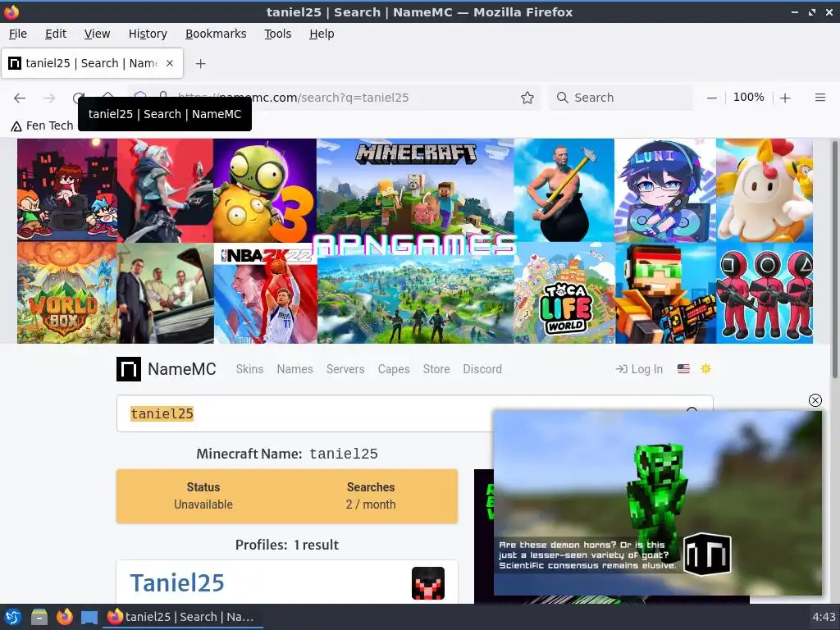Zoom out with the minus button
Viewport: 840px width, 630px height.
(x=711, y=98)
